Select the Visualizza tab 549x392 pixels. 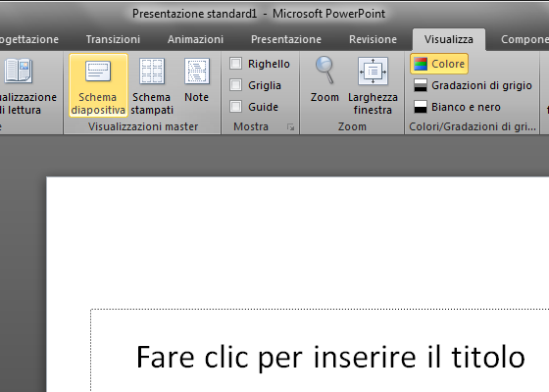(x=449, y=39)
